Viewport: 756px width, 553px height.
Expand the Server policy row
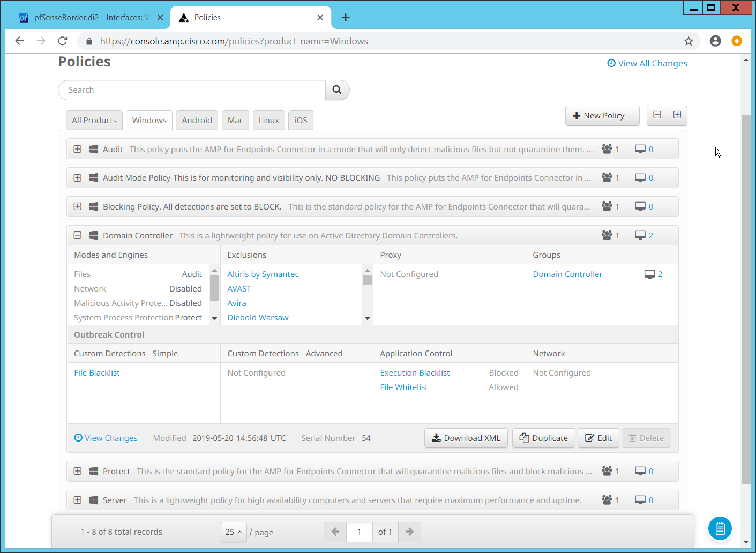point(78,500)
